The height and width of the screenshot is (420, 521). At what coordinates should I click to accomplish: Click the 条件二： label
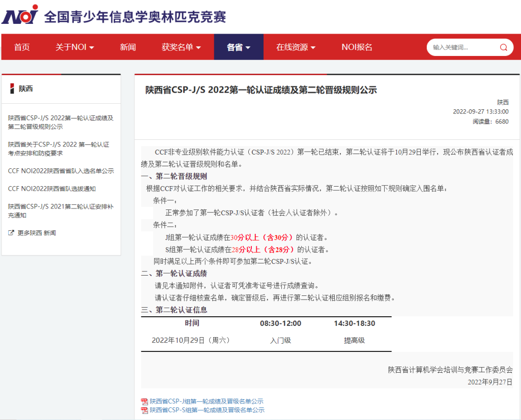coord(165,225)
